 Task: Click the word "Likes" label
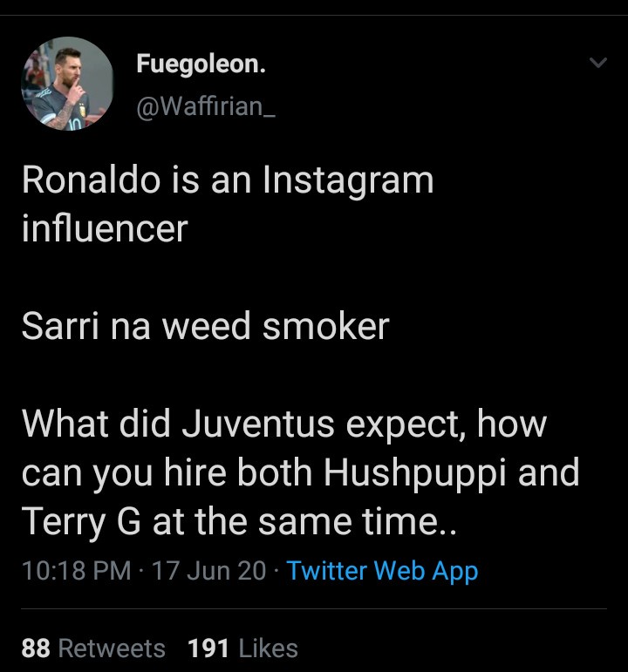point(268,648)
